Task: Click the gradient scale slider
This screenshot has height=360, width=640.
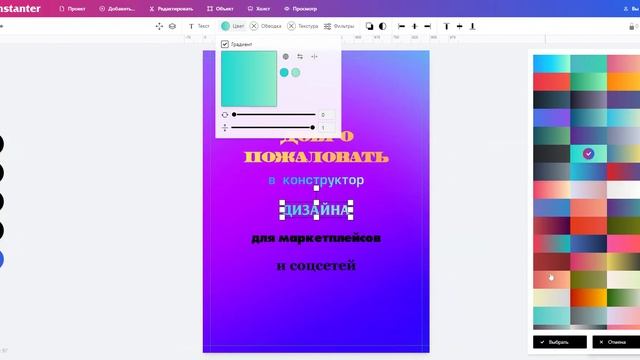Action: pos(273,127)
